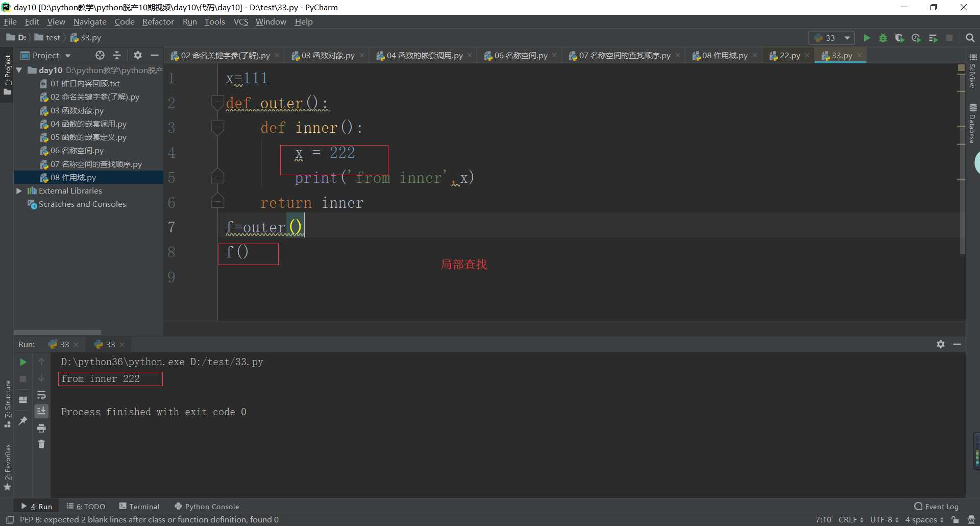Change UTF-8 encoding in status bar
The width and height of the screenshot is (980, 526).
coord(884,519)
